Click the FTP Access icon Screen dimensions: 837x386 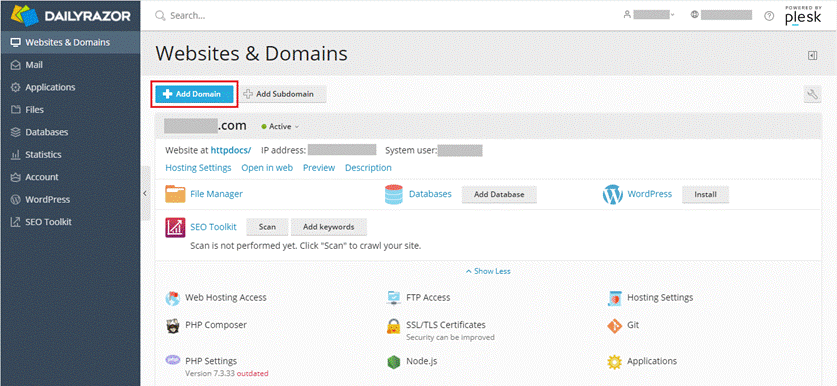click(x=393, y=298)
